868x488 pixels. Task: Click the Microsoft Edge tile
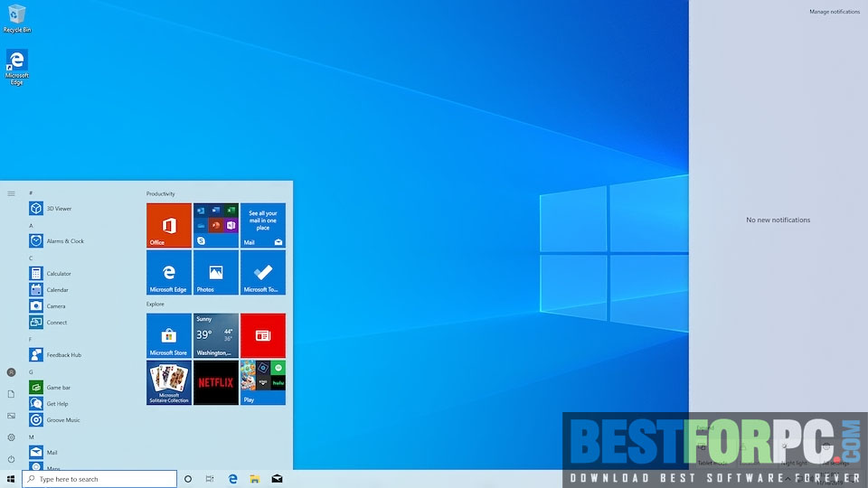tap(169, 272)
